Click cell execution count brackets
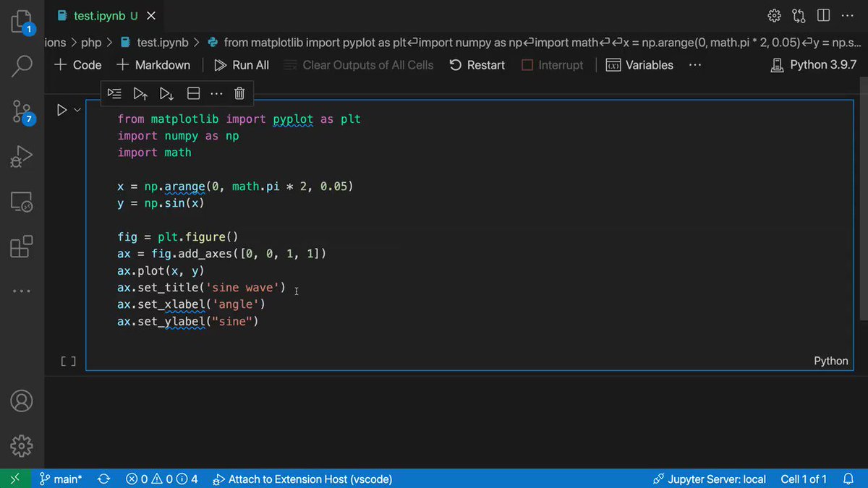 tap(68, 361)
